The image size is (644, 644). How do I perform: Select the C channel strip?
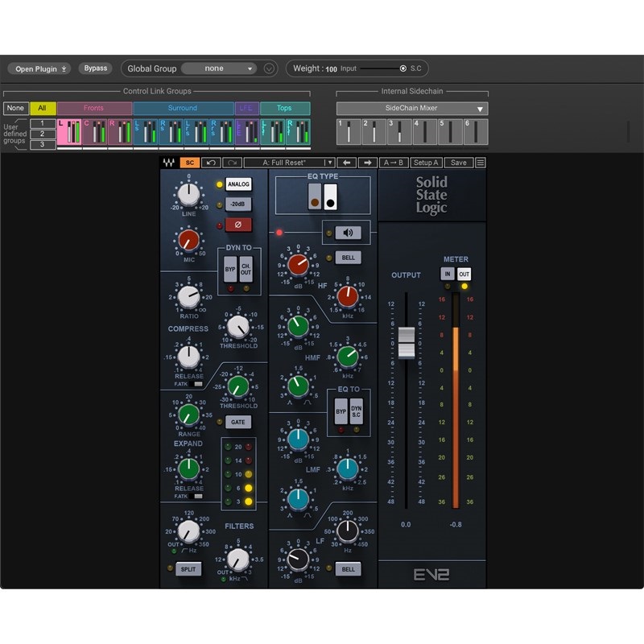point(95,132)
